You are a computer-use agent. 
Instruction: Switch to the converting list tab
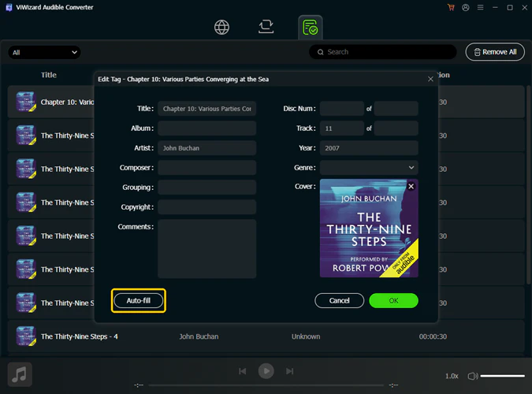(266, 27)
